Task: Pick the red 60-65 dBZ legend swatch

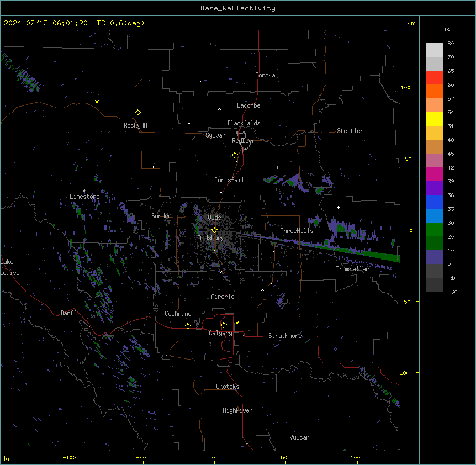Action: click(434, 77)
